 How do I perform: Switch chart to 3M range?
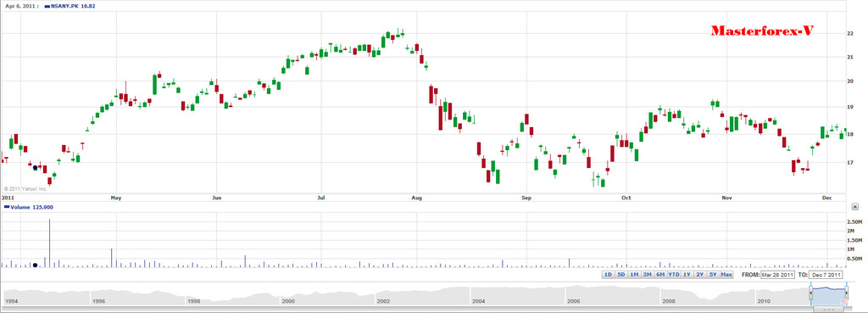(x=647, y=275)
